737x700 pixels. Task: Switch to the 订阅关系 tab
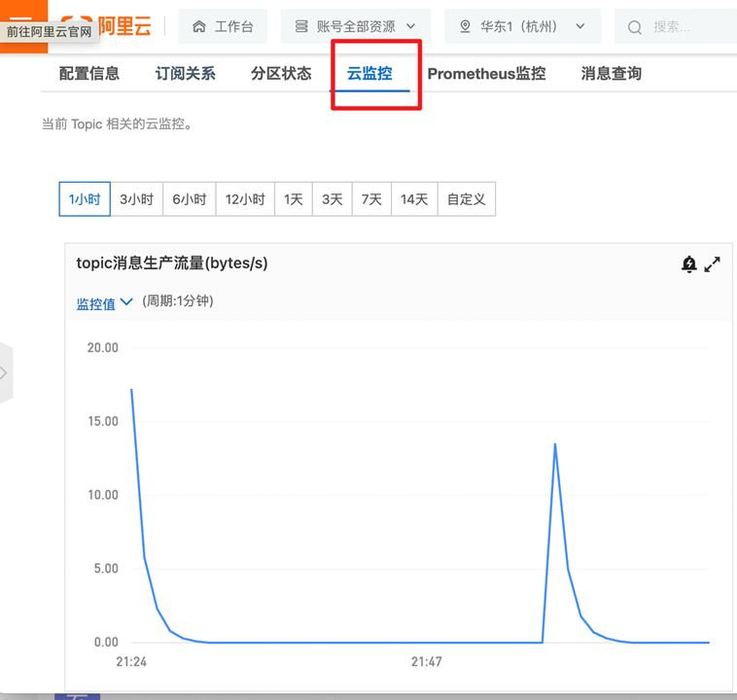185,74
